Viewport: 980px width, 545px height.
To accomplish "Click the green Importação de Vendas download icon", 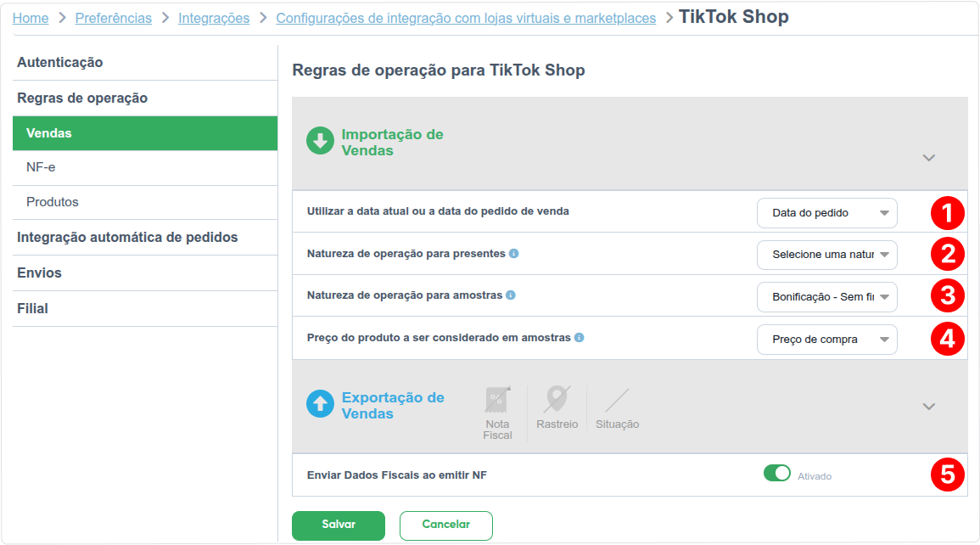I will pos(320,141).
